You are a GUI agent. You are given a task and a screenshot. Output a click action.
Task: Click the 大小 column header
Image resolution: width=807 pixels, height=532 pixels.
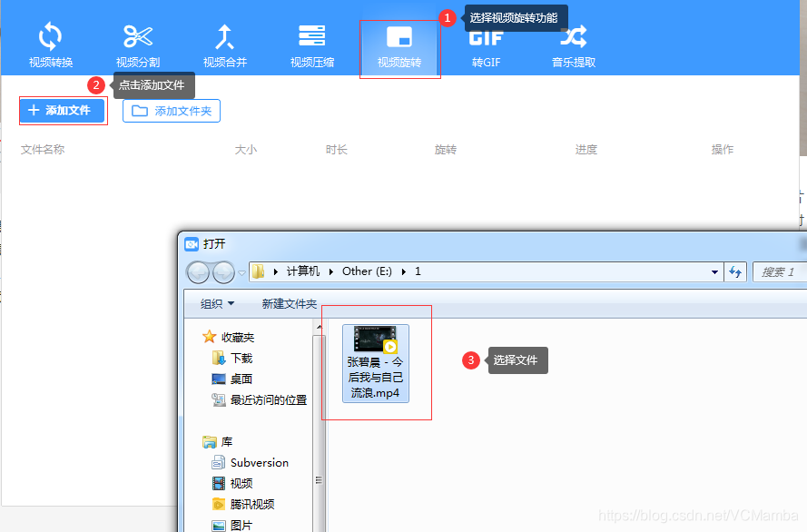(x=245, y=150)
